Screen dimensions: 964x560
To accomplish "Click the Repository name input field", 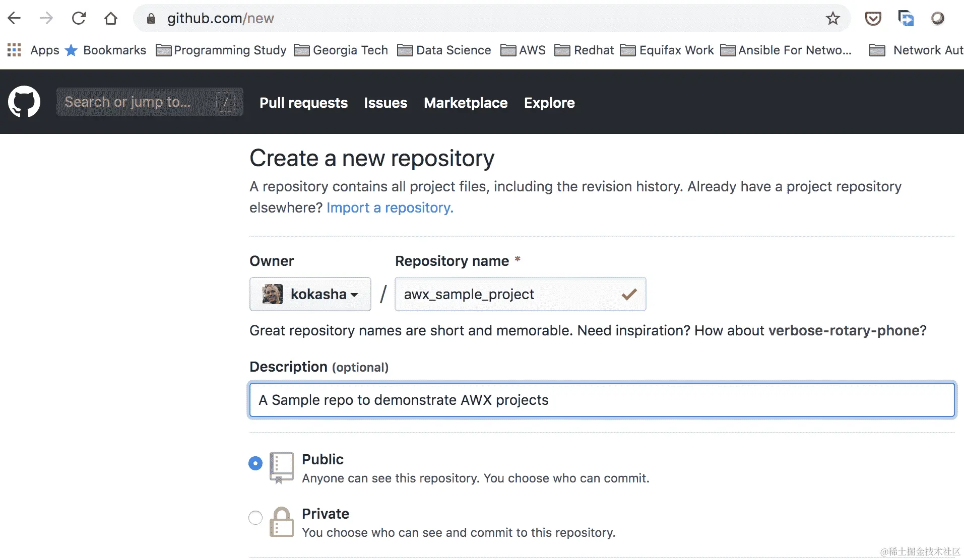I will (x=509, y=294).
